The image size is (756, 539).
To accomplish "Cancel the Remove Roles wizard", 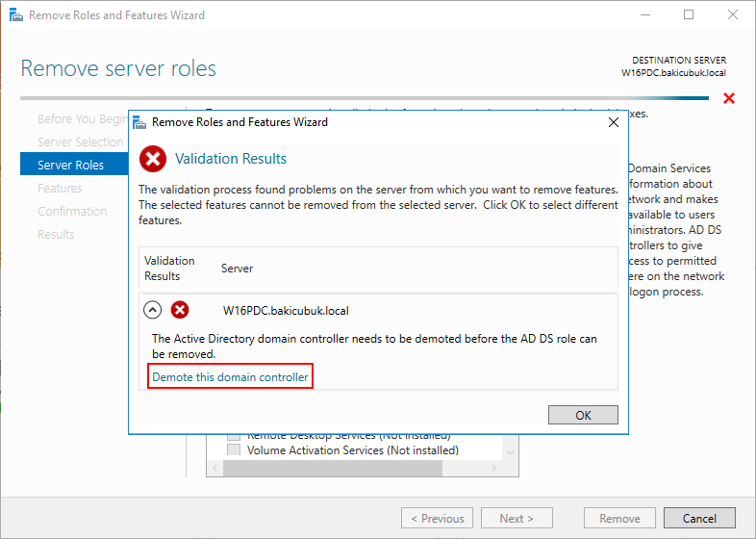I will 699,518.
